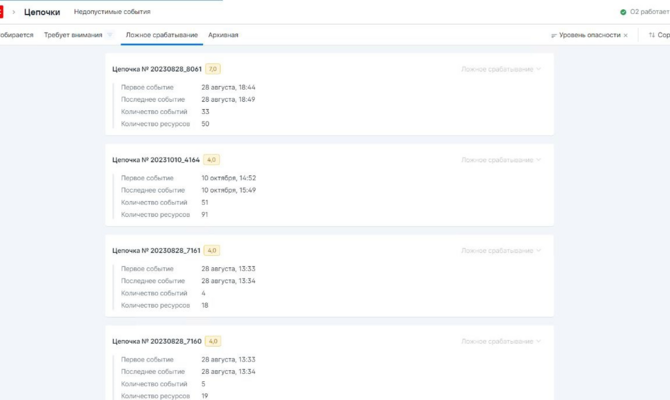The height and width of the screenshot is (400, 670).
Task: Click the green O2 status icon
Action: (x=623, y=12)
